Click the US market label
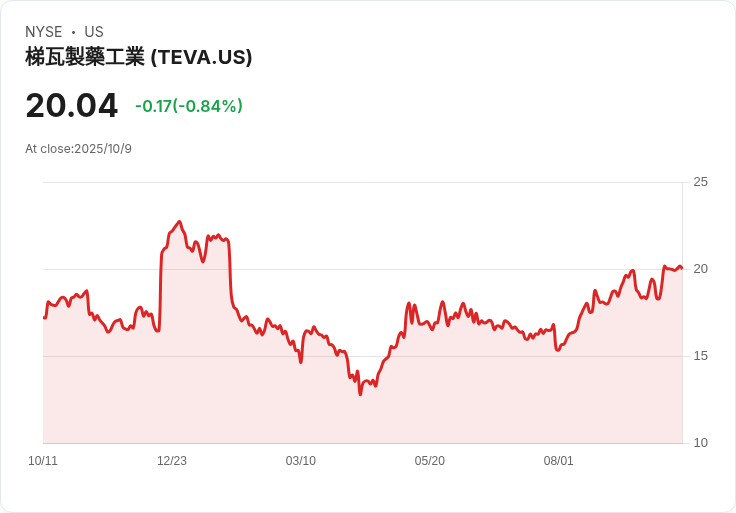The height and width of the screenshot is (513, 736). point(94,32)
